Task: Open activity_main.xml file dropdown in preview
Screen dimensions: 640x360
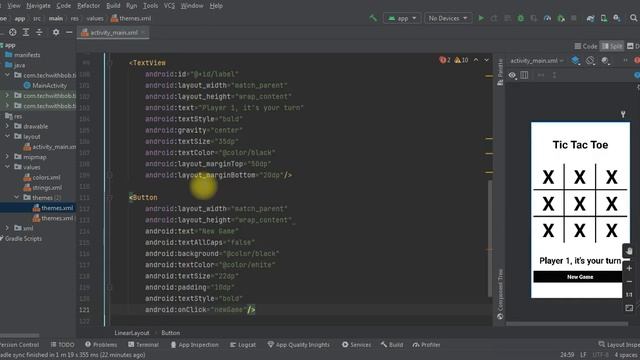Action: (x=537, y=61)
